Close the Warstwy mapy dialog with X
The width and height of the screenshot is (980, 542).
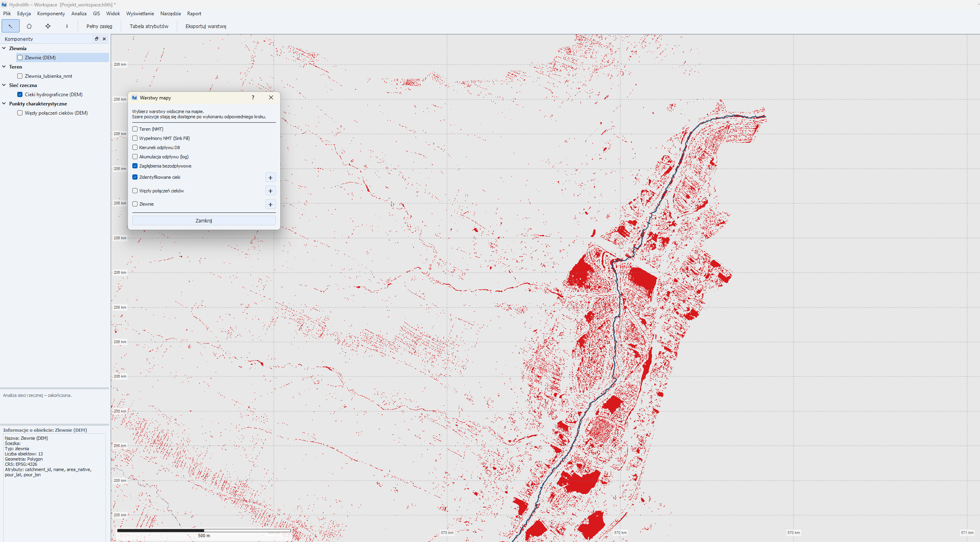[x=271, y=97]
